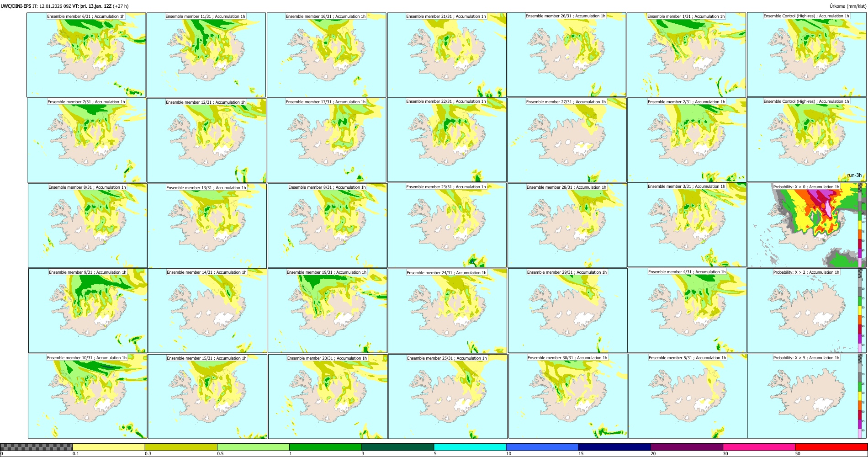Click the Ensemble member 16/31 map

tap(326, 55)
